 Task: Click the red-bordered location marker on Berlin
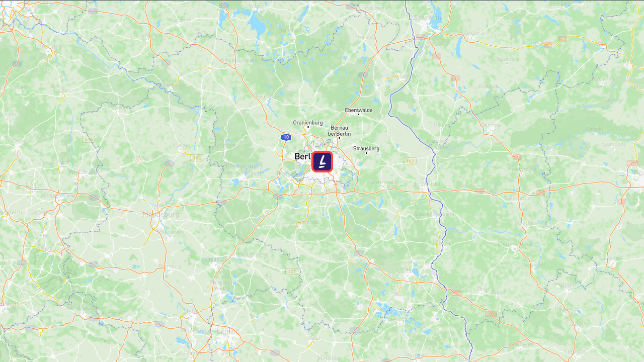[322, 161]
